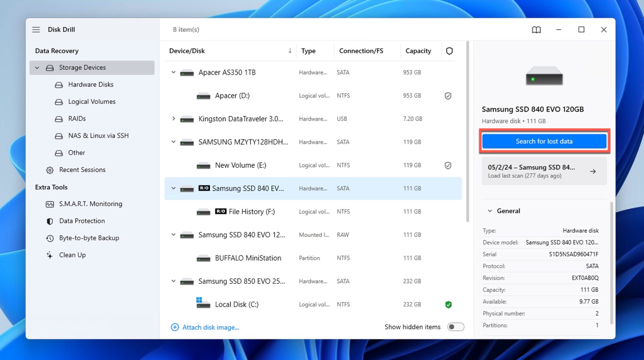Open the hamburger menu beside Disk Drill
This screenshot has width=644, height=360.
pos(36,30)
